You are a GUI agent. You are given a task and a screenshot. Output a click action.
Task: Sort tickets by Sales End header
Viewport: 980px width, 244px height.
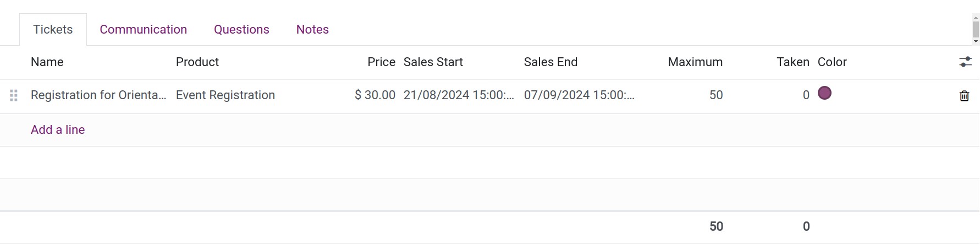coord(550,62)
